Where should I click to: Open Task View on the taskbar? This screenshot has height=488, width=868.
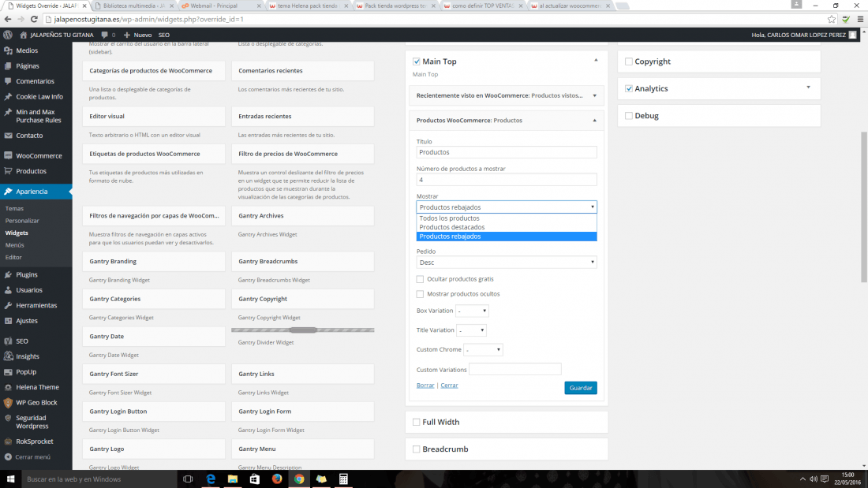click(x=188, y=479)
